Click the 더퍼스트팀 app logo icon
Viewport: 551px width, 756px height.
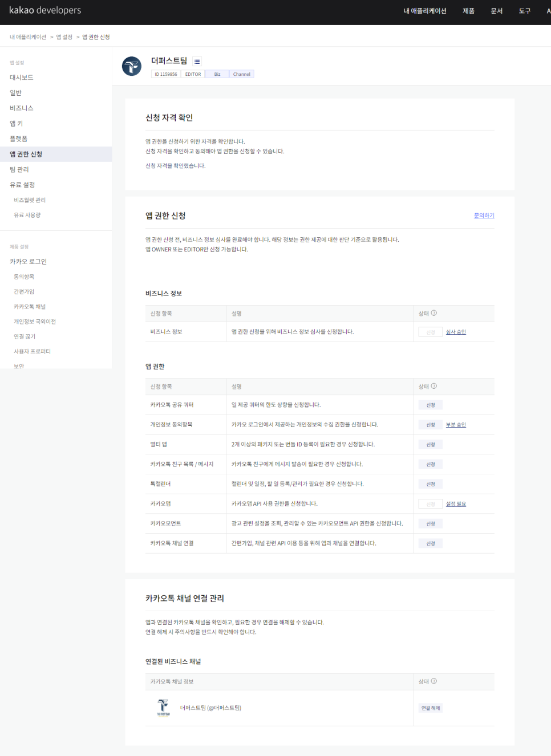pos(132,66)
